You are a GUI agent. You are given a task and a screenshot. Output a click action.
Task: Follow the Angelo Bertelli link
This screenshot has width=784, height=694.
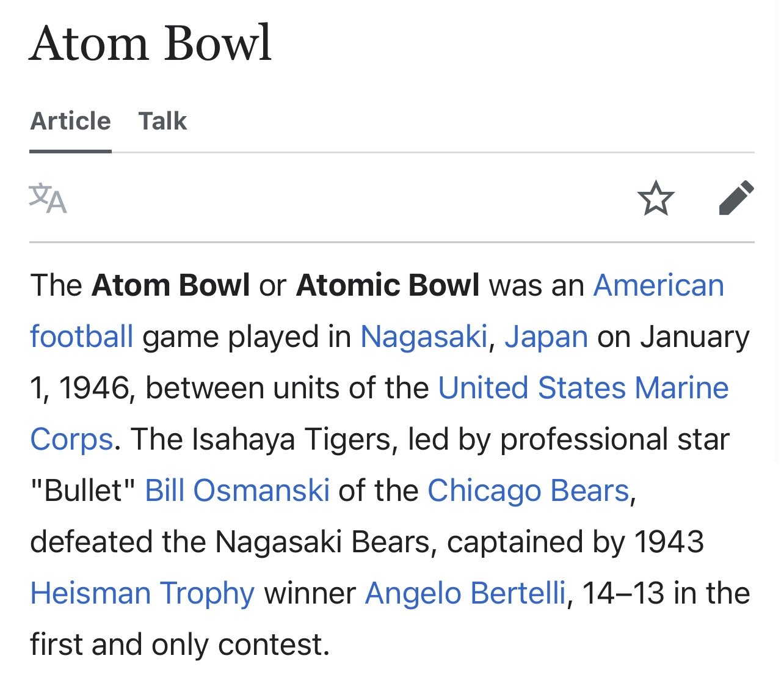465,593
